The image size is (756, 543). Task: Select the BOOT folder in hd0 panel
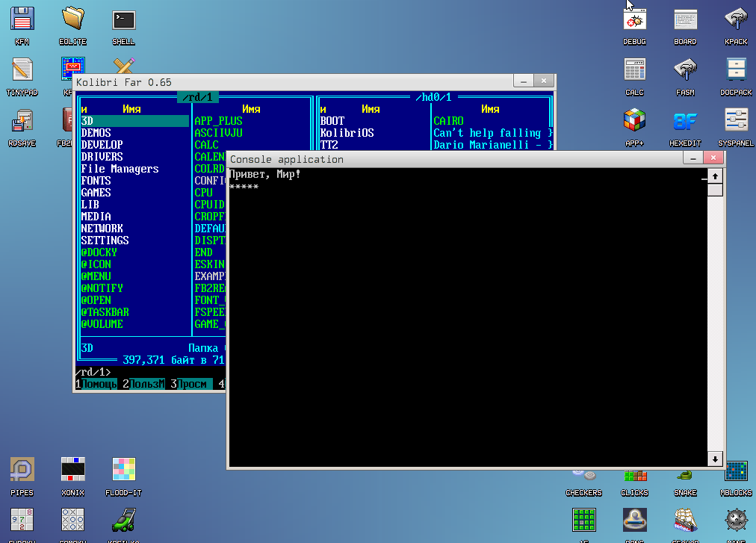[332, 121]
